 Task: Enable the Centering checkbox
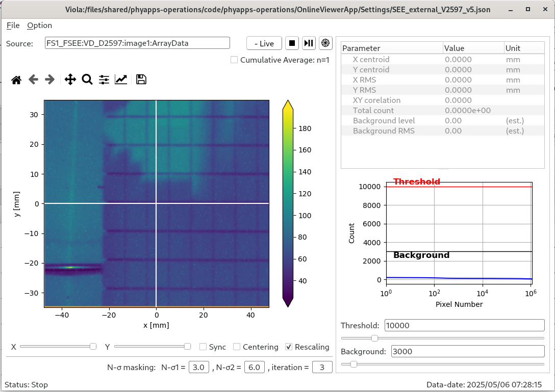(237, 347)
